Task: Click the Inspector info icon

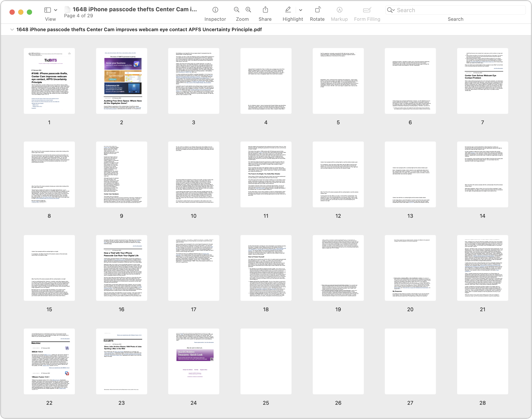Action: (215, 10)
